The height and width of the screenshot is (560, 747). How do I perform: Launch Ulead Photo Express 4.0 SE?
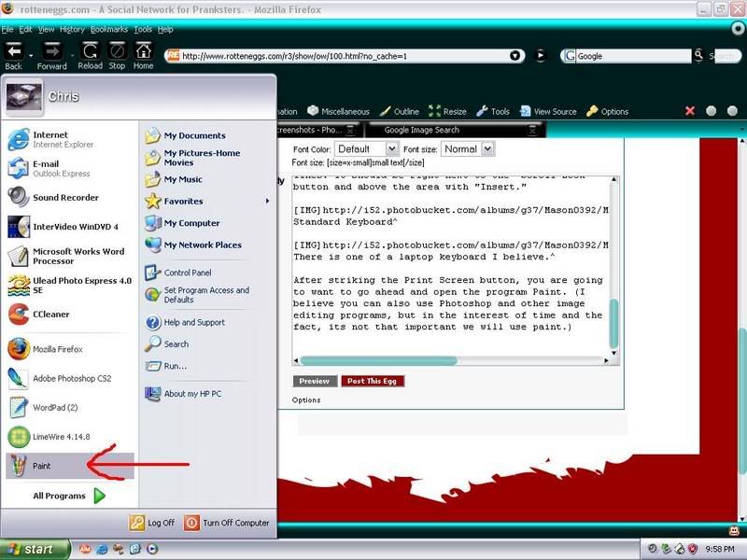coord(69,286)
